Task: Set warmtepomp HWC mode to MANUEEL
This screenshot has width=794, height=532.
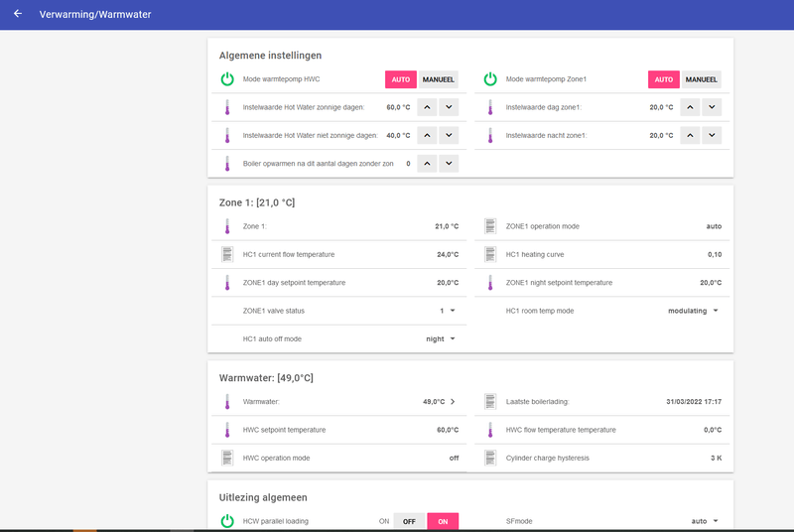Action: pyautogui.click(x=439, y=79)
